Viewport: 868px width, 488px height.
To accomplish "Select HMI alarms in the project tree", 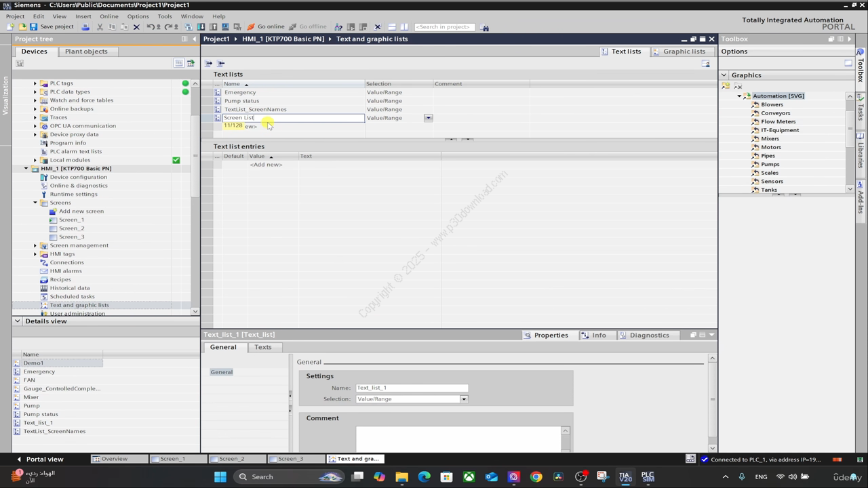I will [x=66, y=271].
